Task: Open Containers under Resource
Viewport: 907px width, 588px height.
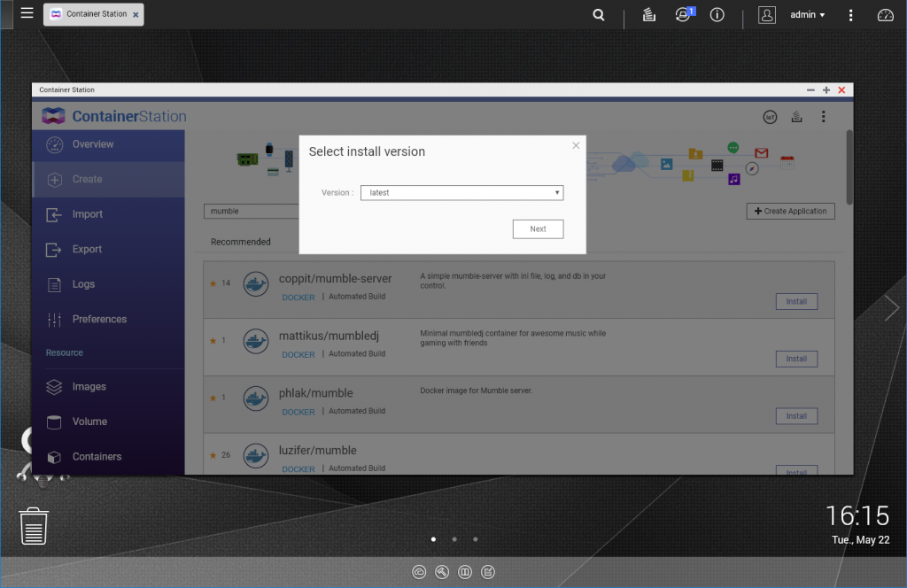Action: click(x=108, y=457)
